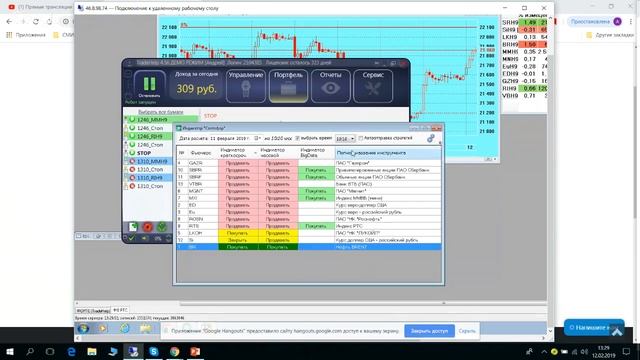Select the LKOH row in indicator table
Viewport: 640px width, 360px height.
[x=309, y=233]
